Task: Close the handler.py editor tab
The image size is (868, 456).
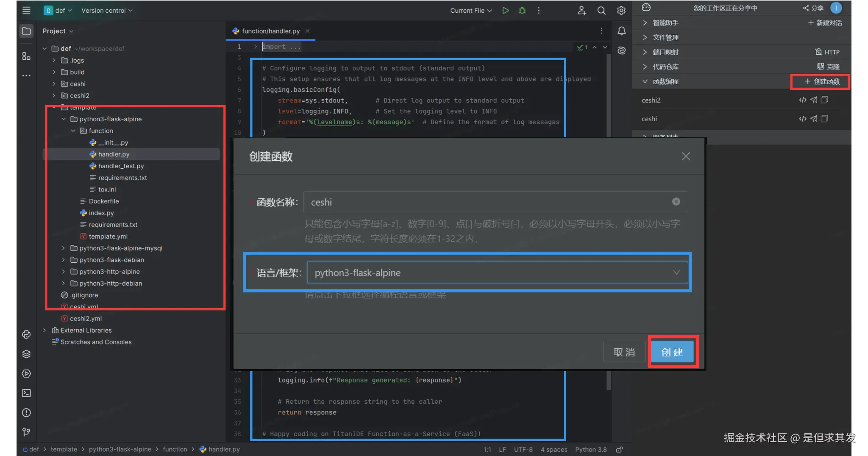Action: tap(307, 31)
